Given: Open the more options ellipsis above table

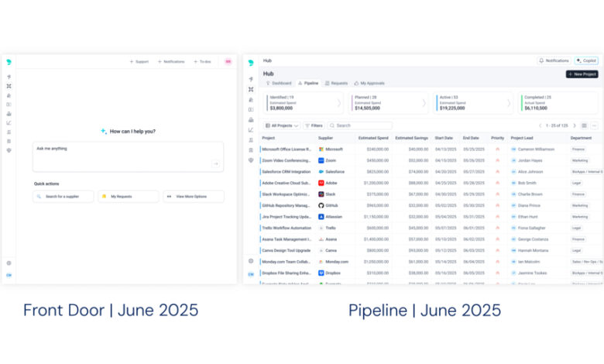Looking at the screenshot, I should (595, 125).
